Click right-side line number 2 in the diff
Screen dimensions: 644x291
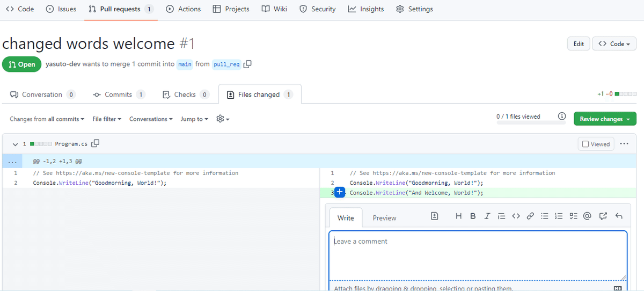(x=332, y=183)
